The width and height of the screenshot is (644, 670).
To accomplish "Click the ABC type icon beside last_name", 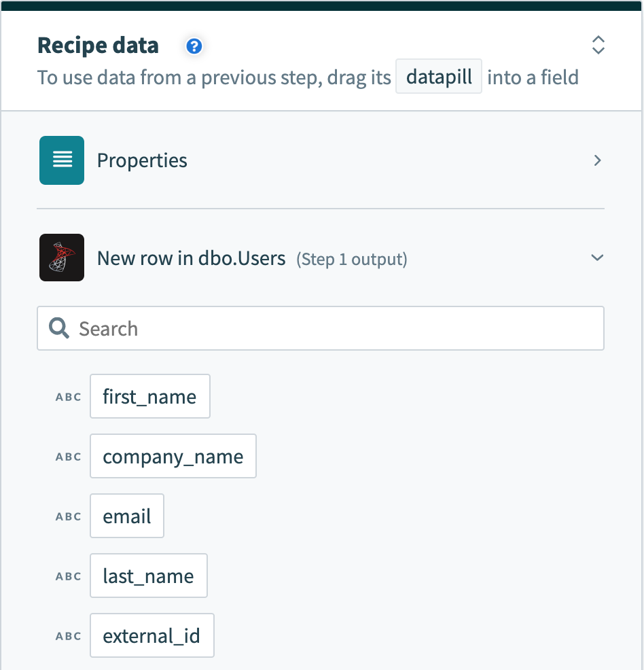I will (x=68, y=576).
